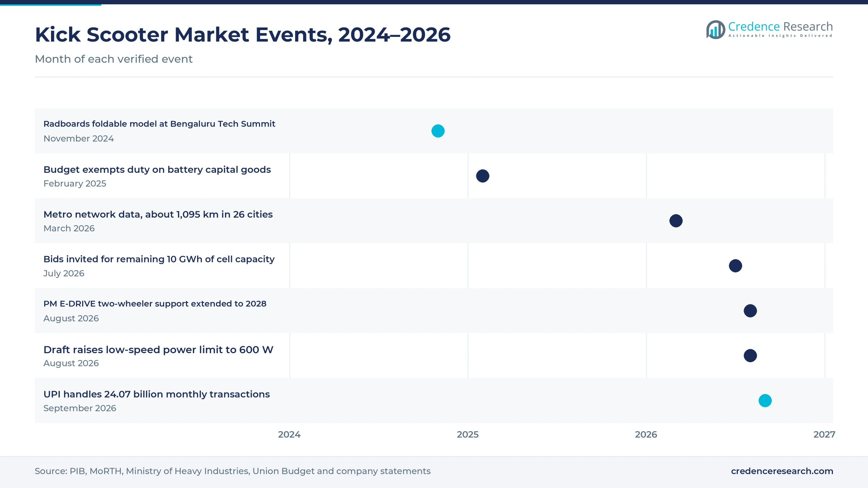Click the February 2025 date label
Image resolution: width=868 pixels, height=488 pixels.
click(x=75, y=184)
